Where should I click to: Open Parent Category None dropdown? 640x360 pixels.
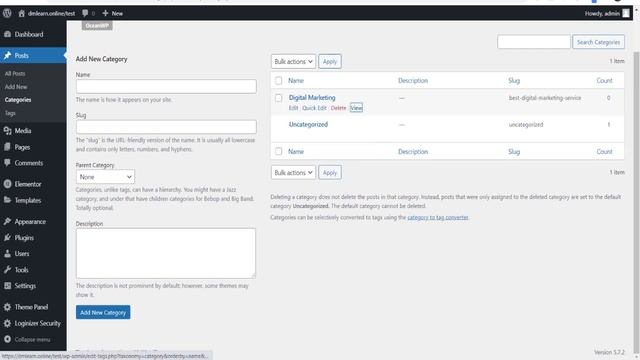(105, 177)
